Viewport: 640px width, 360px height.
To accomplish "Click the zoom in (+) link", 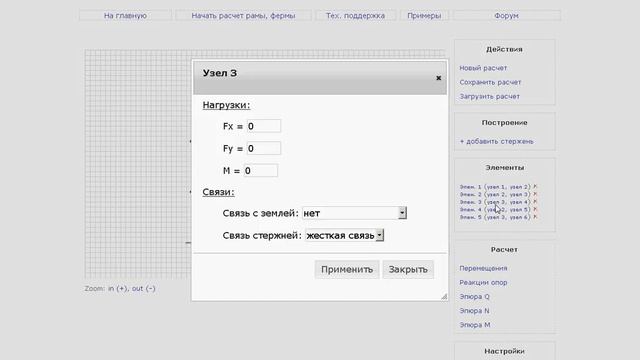I will pyautogui.click(x=118, y=289).
